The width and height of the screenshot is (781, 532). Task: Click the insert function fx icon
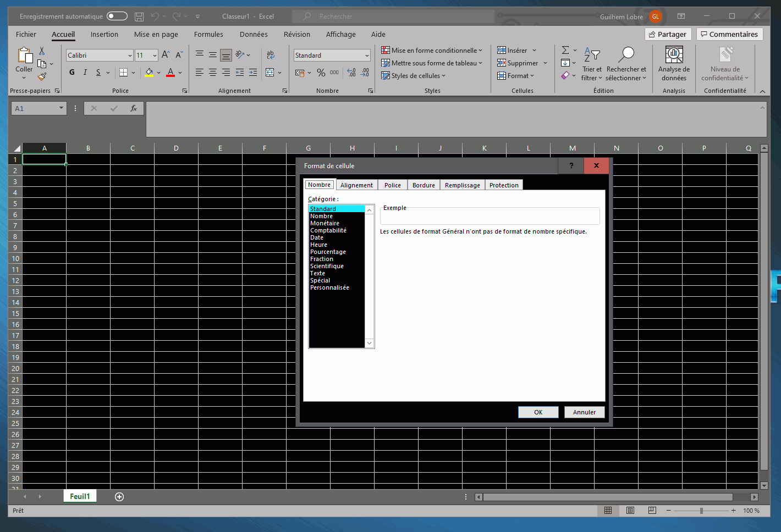click(133, 109)
